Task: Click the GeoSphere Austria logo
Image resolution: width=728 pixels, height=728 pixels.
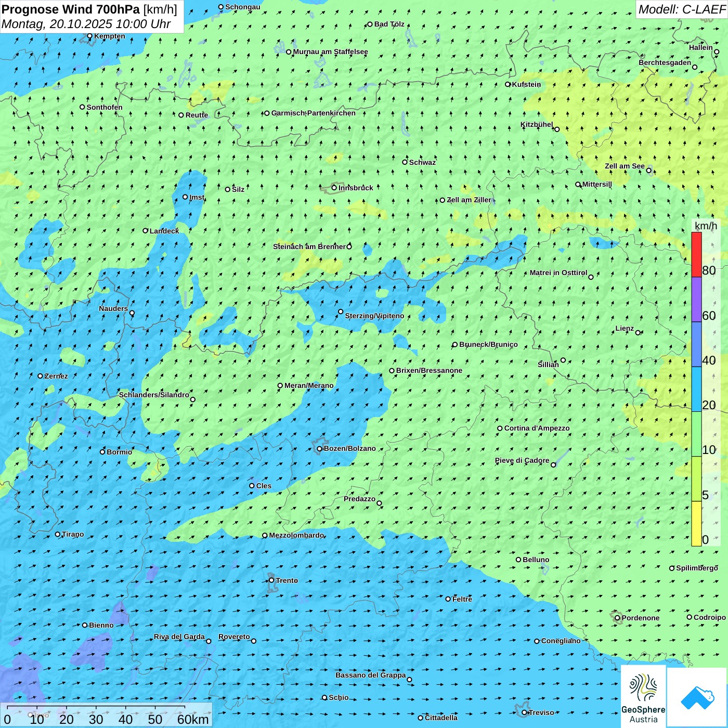Action: tap(643, 697)
